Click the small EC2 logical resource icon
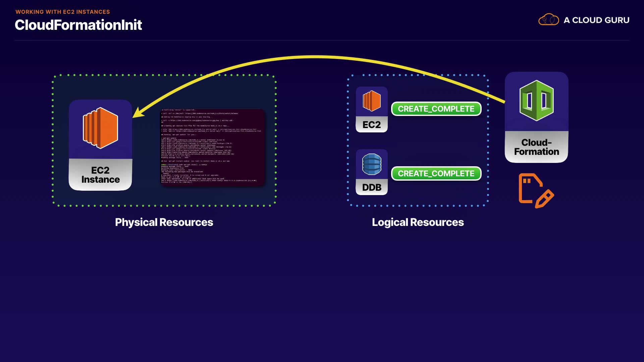Viewport: 644px width, 362px height. (x=372, y=101)
